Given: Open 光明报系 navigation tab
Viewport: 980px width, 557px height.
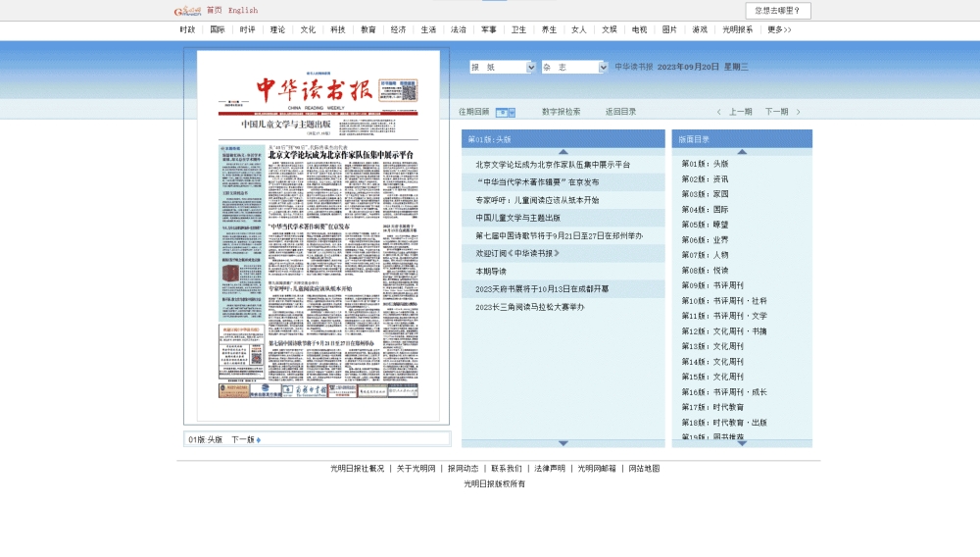Looking at the screenshot, I should pyautogui.click(x=738, y=29).
